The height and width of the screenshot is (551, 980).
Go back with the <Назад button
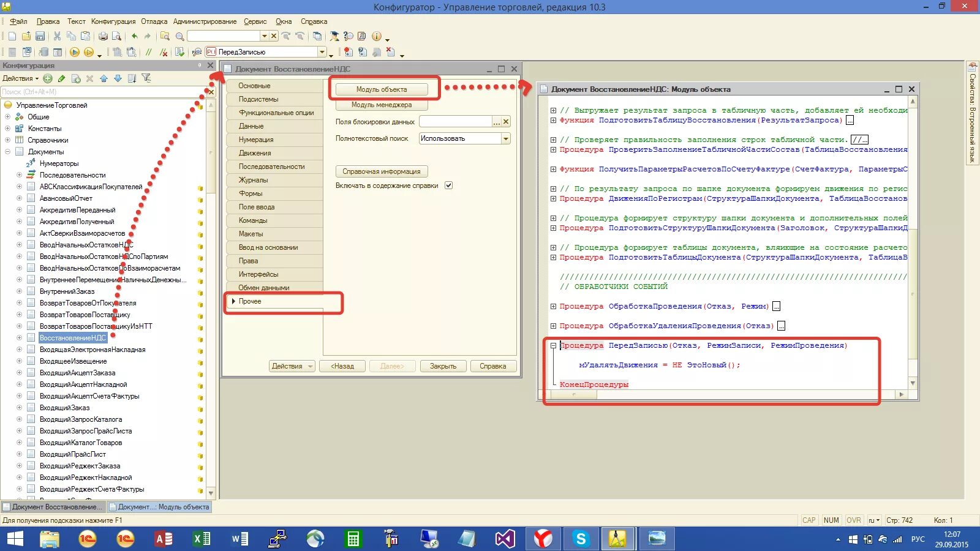click(342, 366)
